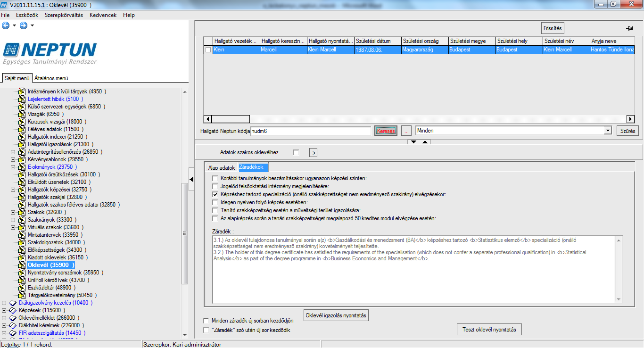Expand the Hallgatók képzései (32750) node
Screen dimensions: 644x348
click(x=13, y=190)
